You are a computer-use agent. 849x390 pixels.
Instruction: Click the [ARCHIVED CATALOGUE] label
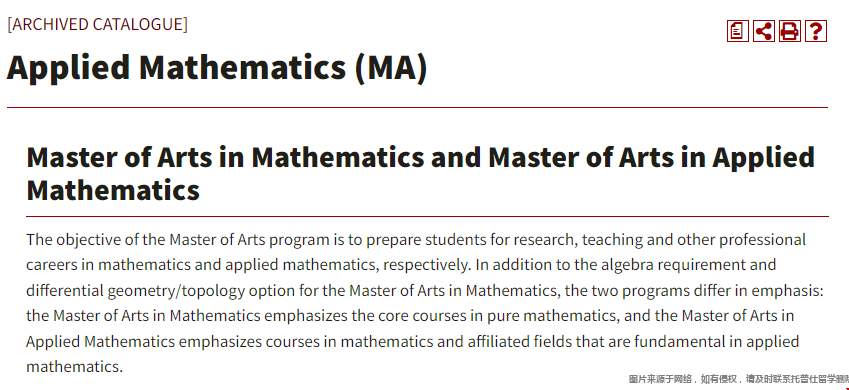(97, 24)
